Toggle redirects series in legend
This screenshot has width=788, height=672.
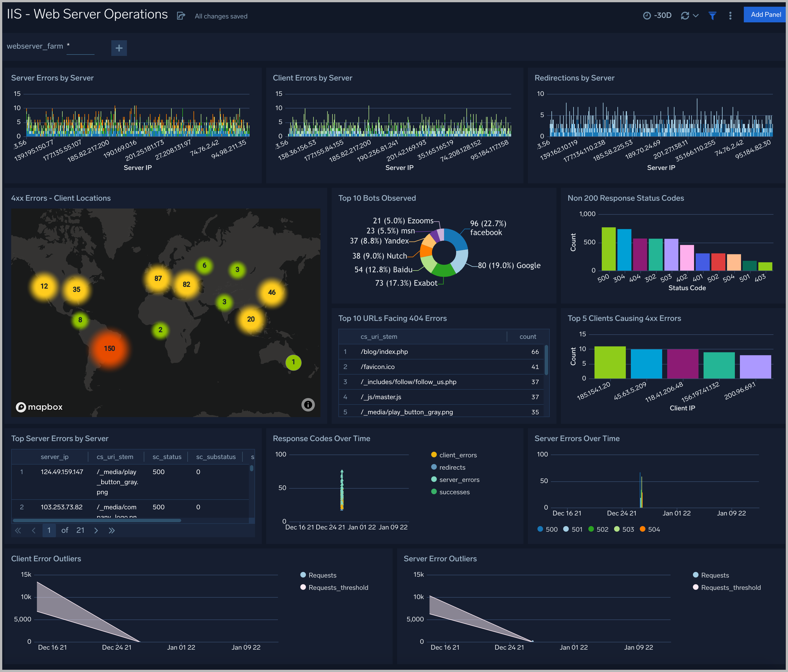pyautogui.click(x=452, y=467)
